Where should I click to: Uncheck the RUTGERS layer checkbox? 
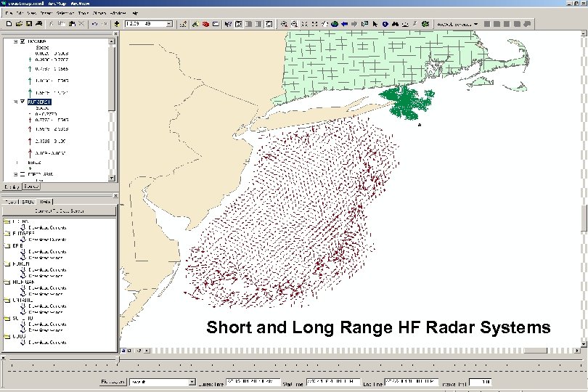(23, 102)
